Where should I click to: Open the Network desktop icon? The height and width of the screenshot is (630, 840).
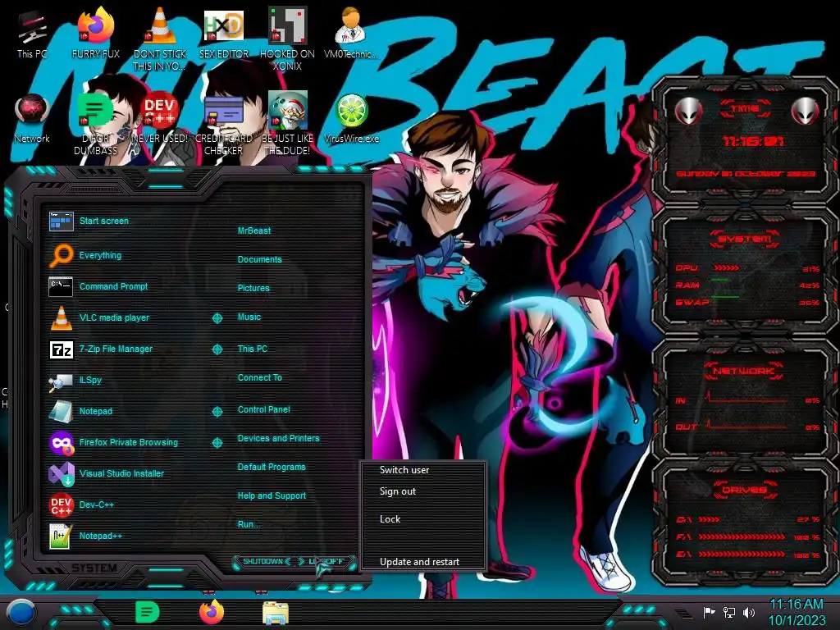[32, 118]
